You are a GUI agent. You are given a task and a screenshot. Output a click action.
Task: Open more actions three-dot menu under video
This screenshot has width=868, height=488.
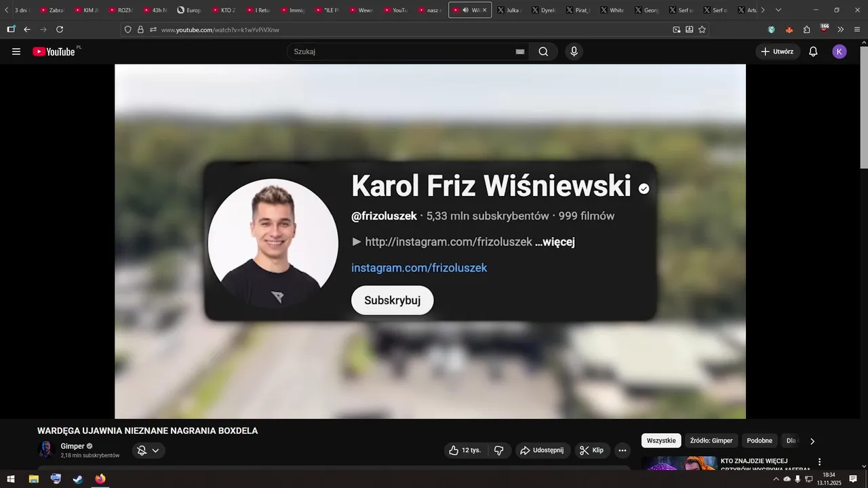click(x=623, y=450)
